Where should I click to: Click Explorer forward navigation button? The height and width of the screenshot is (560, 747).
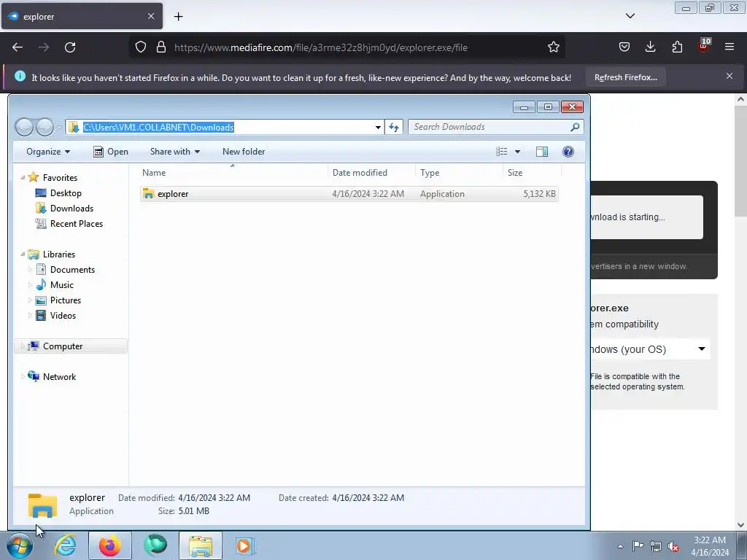coord(44,127)
